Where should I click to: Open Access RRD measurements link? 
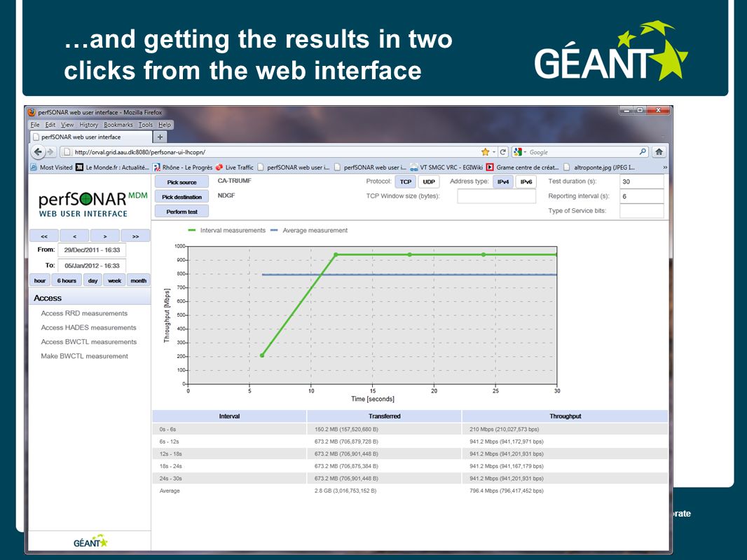(x=84, y=313)
